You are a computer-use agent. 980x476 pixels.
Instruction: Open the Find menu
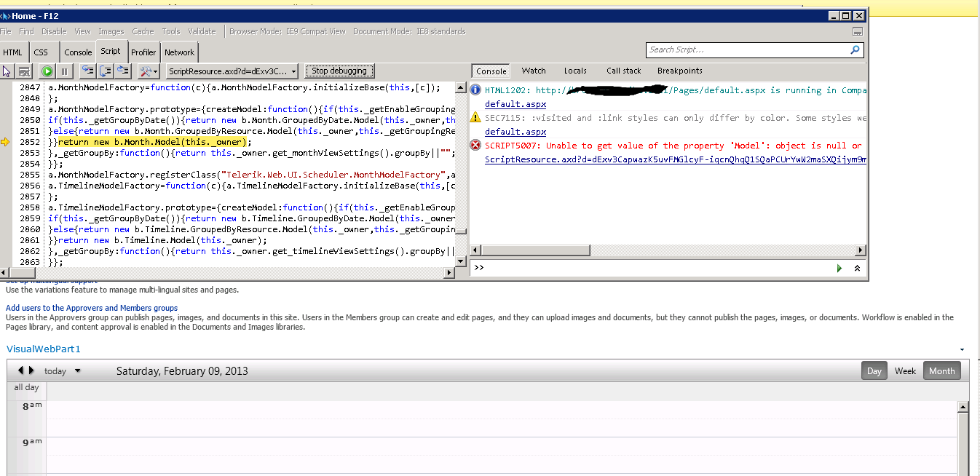tap(26, 31)
